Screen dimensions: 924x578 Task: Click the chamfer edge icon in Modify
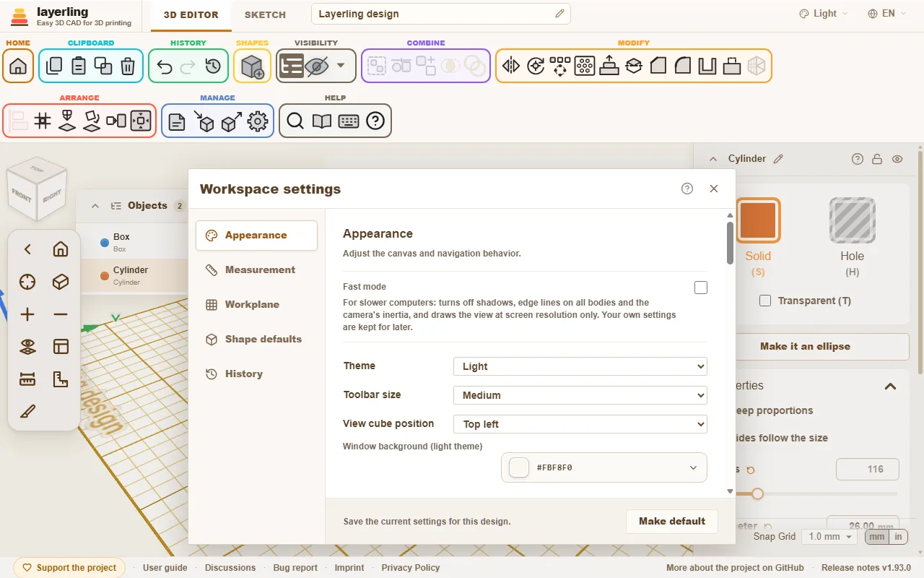pyautogui.click(x=658, y=66)
